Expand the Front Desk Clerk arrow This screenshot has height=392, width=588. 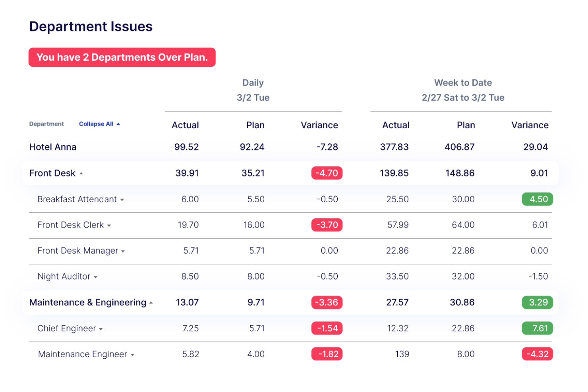[x=109, y=226]
